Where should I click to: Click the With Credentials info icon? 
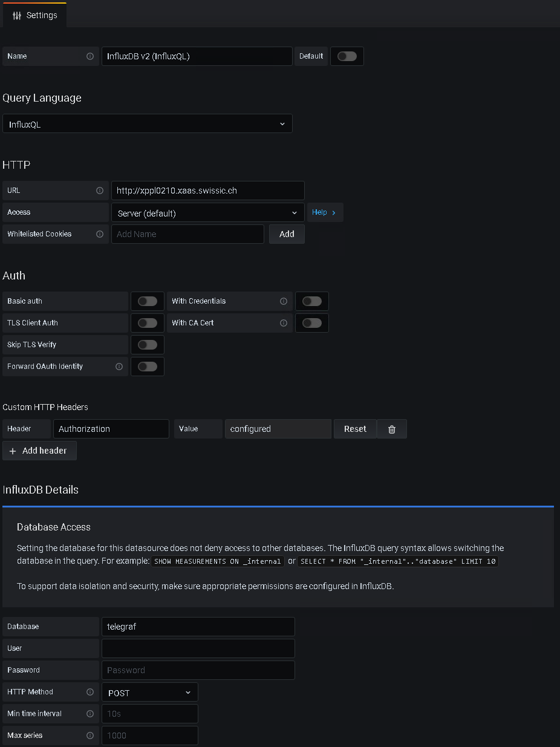[283, 301]
